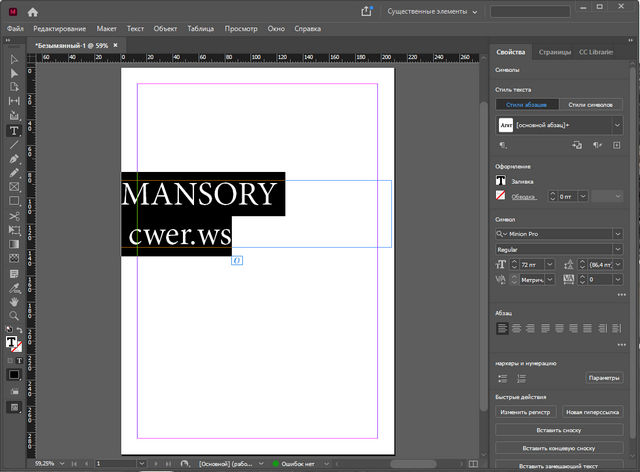
Task: Align the paragraph left
Action: click(502, 328)
